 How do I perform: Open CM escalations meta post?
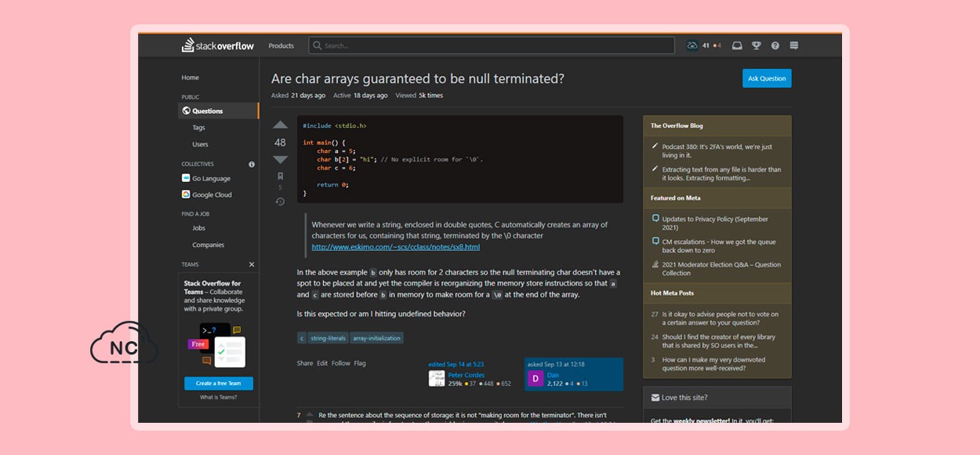(719, 246)
